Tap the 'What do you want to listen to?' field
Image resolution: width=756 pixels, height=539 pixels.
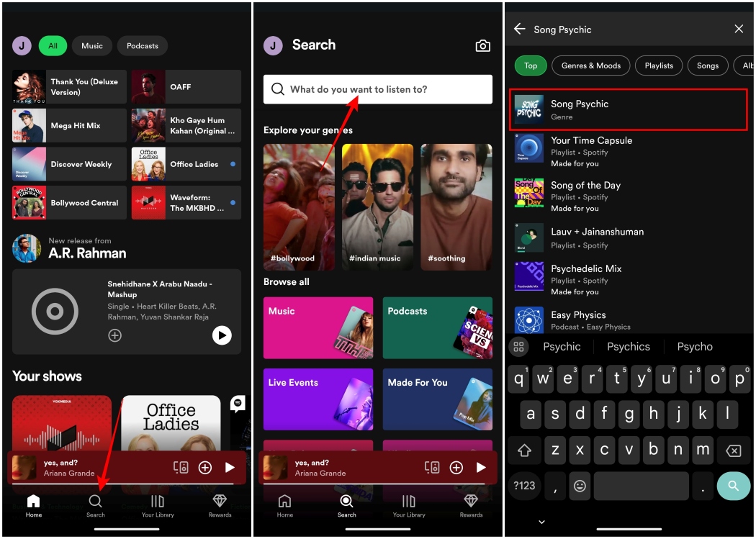pyautogui.click(x=377, y=89)
